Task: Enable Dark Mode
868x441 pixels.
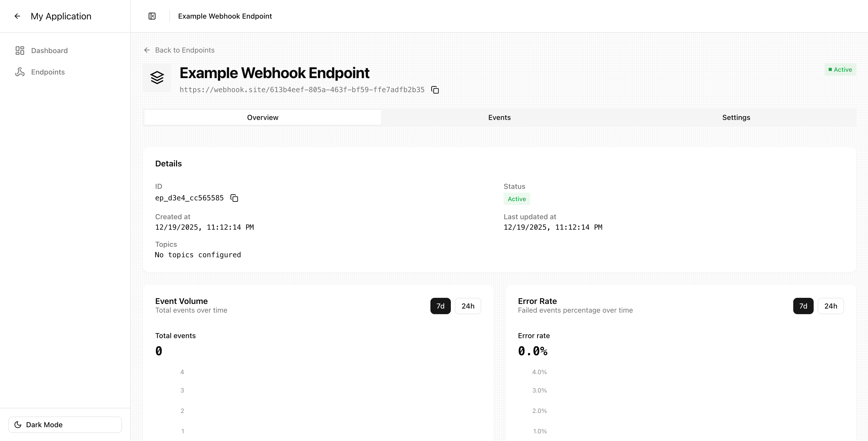Action: 65,425
